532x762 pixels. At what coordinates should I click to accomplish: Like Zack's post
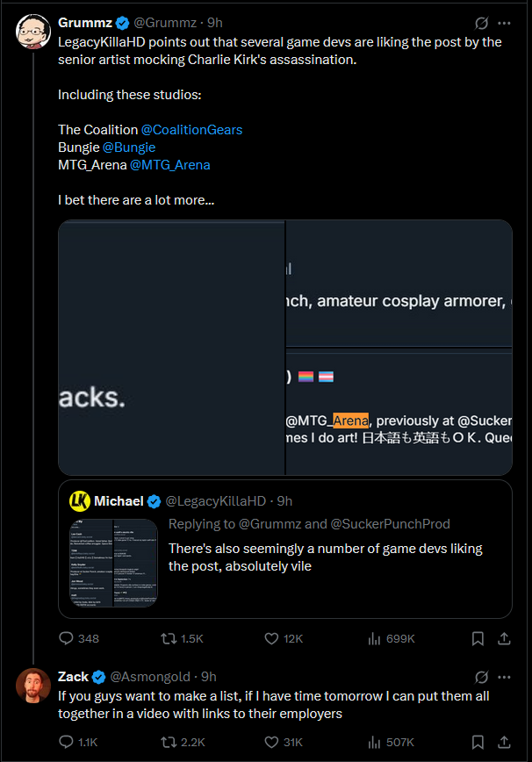272,742
